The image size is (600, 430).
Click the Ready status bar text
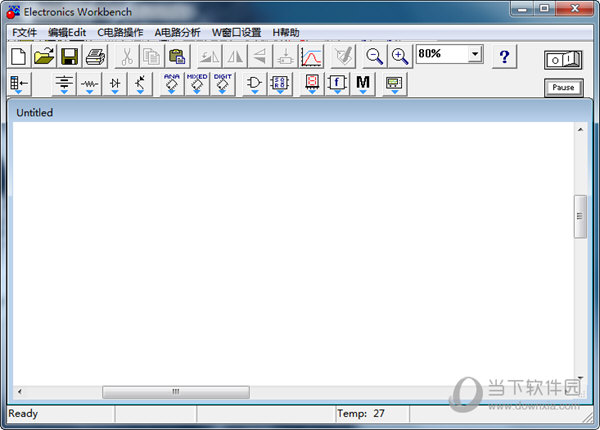(x=23, y=414)
